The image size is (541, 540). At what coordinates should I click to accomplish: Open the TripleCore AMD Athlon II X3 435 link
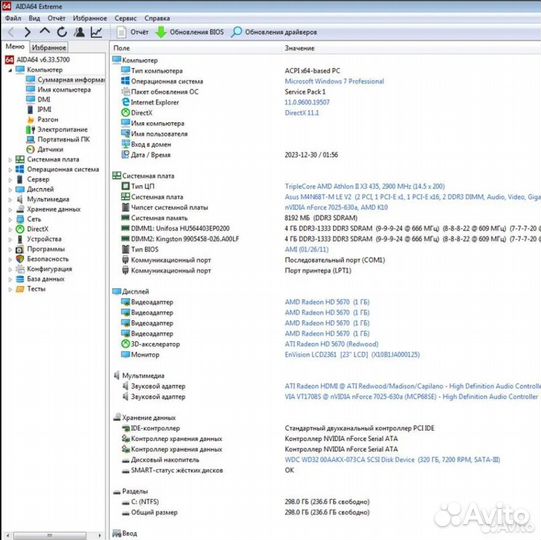pyautogui.click(x=365, y=186)
